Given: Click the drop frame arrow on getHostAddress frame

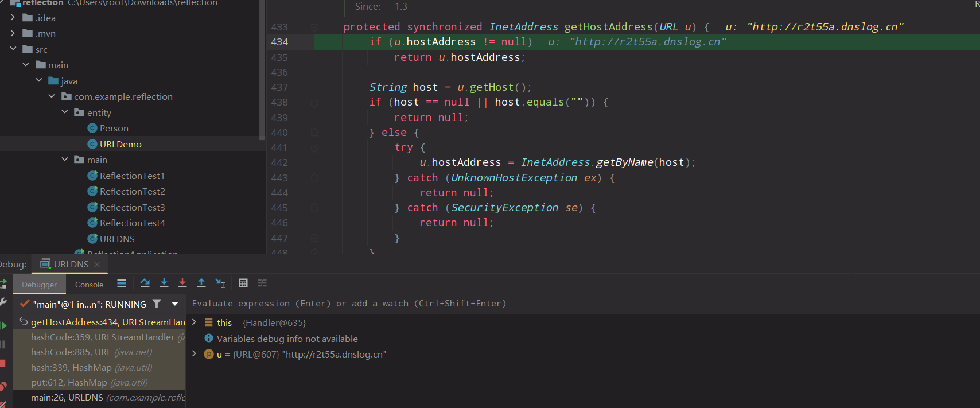Looking at the screenshot, I should (23, 322).
